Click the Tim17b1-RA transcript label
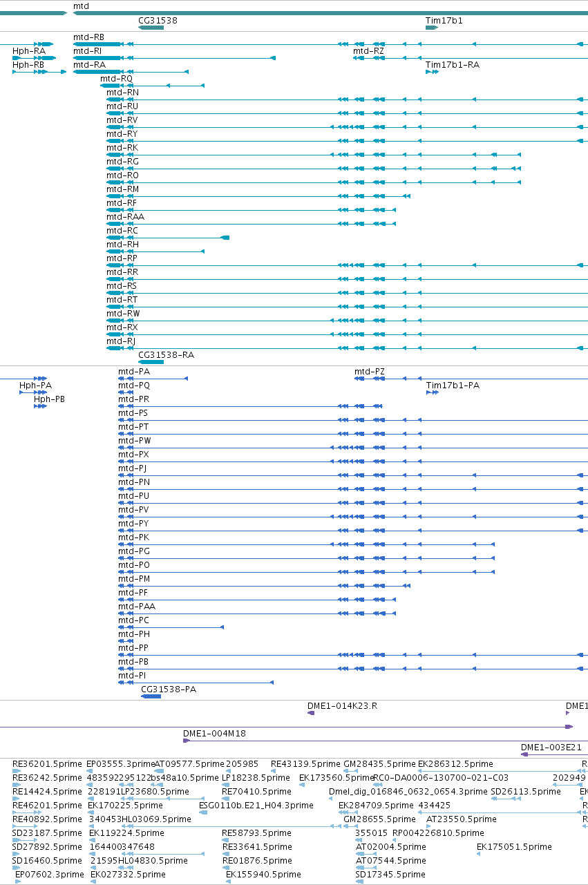The image size is (588, 885). pos(453,65)
